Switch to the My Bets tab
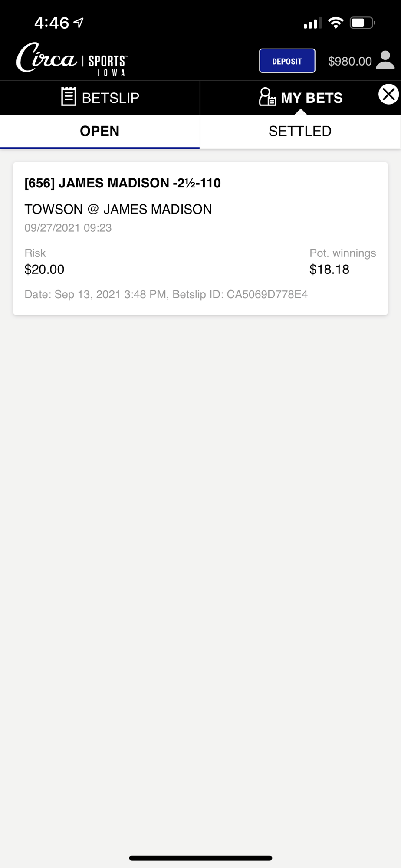This screenshot has width=401, height=868. (300, 98)
